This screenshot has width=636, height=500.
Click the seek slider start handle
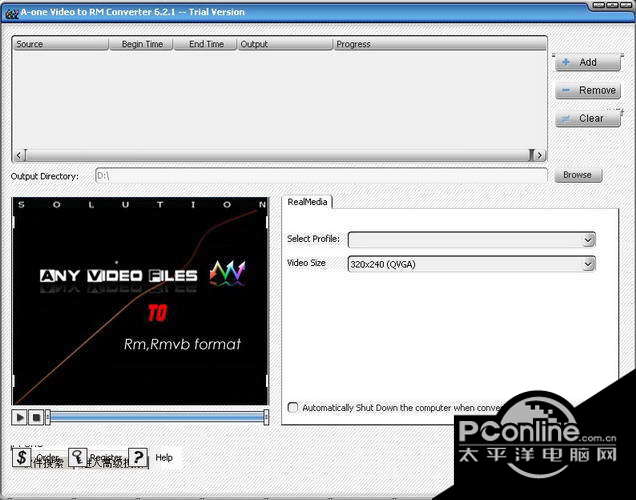(47, 417)
